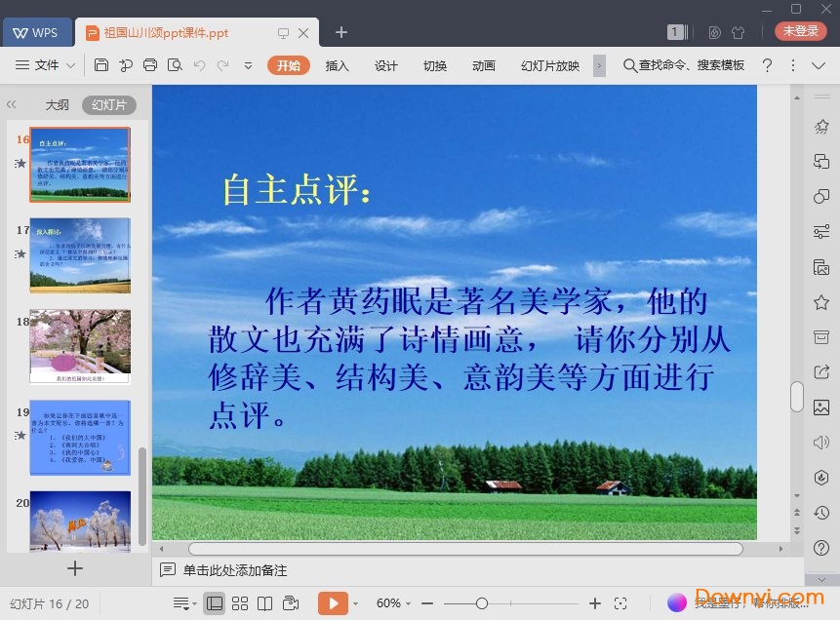Image resolution: width=840 pixels, height=620 pixels.
Task: Toggle the notes pane icon below the slide
Action: 168,570
